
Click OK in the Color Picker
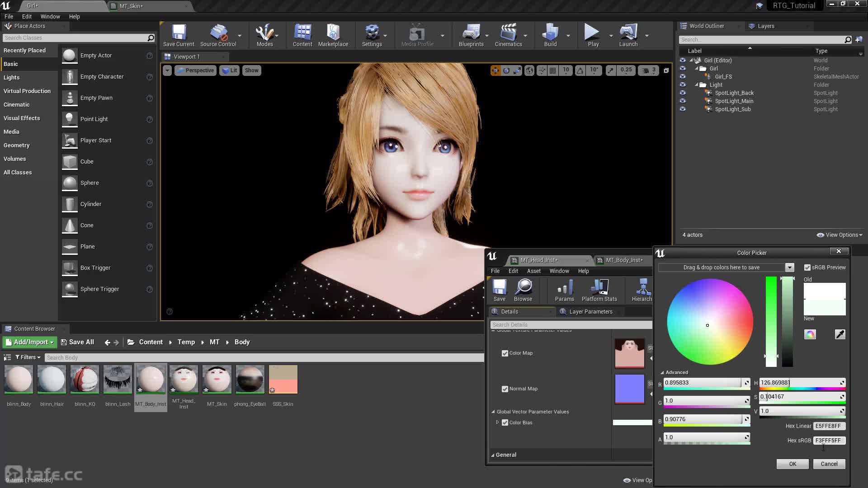click(x=792, y=464)
